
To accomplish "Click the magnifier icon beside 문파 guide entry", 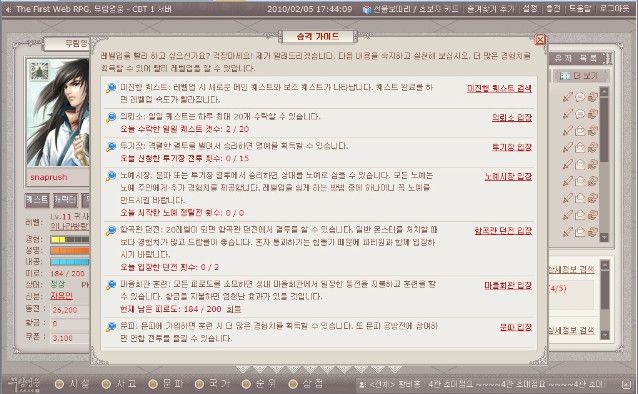I will point(111,327).
